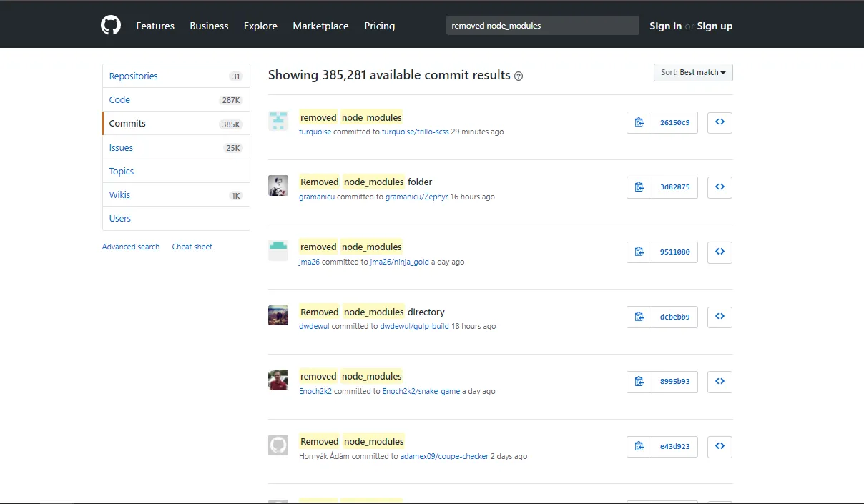Browse repository at commit 26150c9 code icon
The height and width of the screenshot is (504, 864).
(720, 122)
